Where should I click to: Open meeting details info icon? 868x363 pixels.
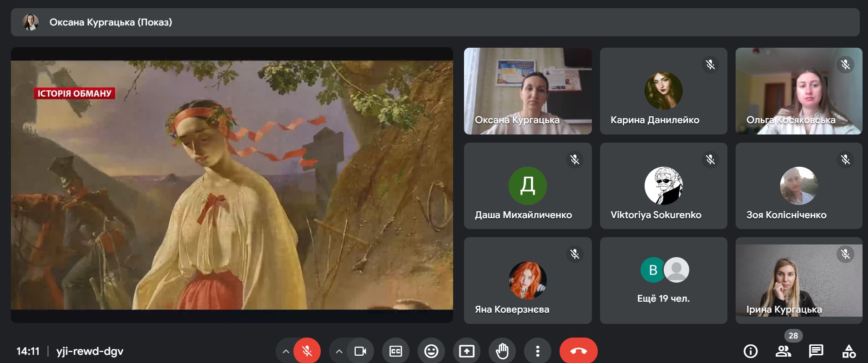coord(751,351)
